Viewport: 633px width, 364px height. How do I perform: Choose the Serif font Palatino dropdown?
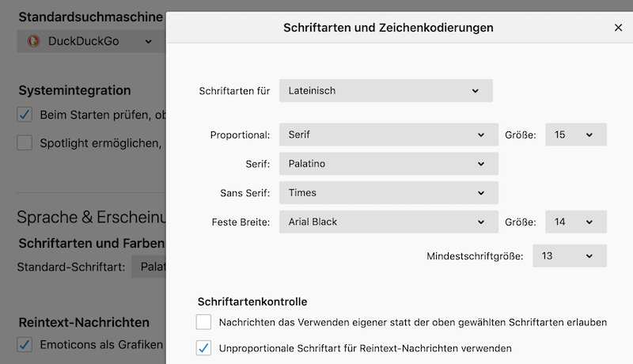tap(389, 164)
